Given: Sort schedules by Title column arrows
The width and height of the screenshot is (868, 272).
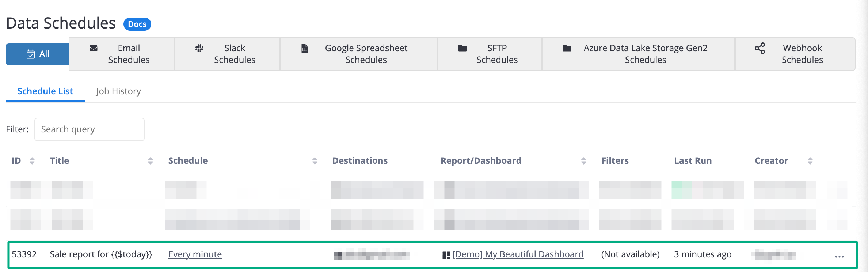Looking at the screenshot, I should pyautogui.click(x=151, y=161).
